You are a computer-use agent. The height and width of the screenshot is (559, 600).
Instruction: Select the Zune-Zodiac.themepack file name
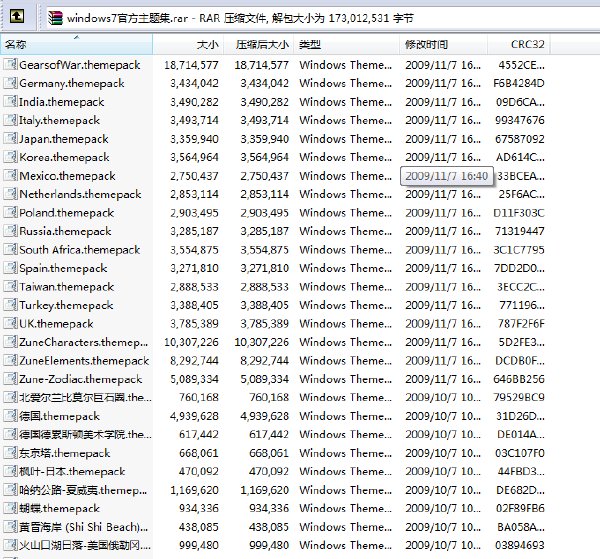tap(81, 379)
